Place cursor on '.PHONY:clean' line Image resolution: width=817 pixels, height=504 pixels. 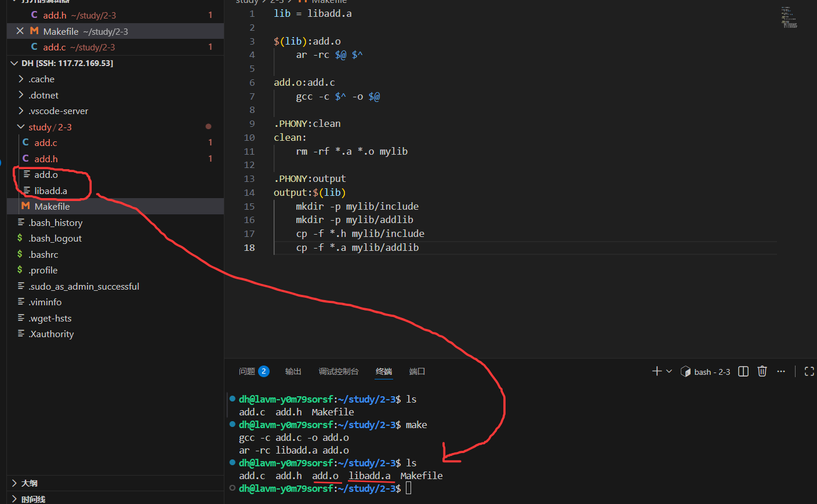pyautogui.click(x=307, y=124)
